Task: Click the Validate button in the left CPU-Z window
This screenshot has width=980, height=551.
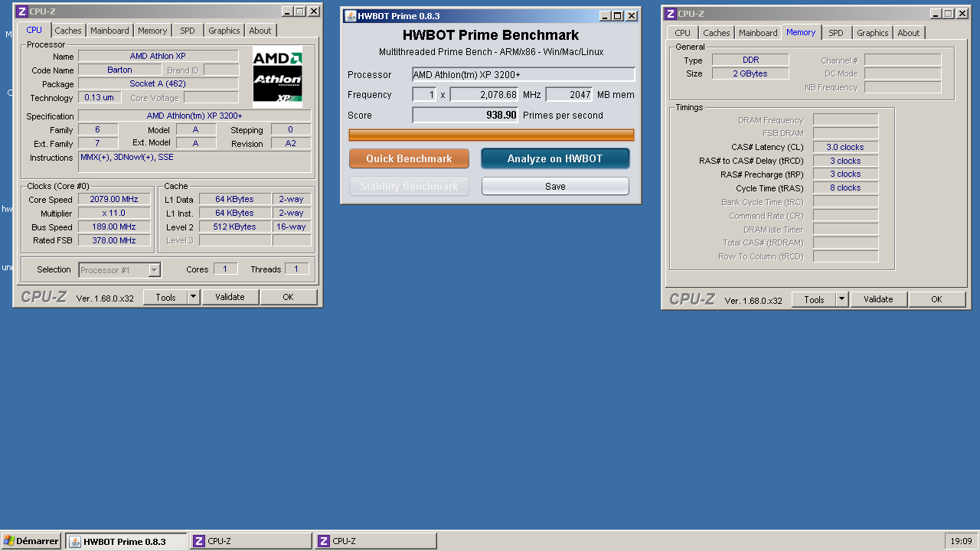Action: 230,297
